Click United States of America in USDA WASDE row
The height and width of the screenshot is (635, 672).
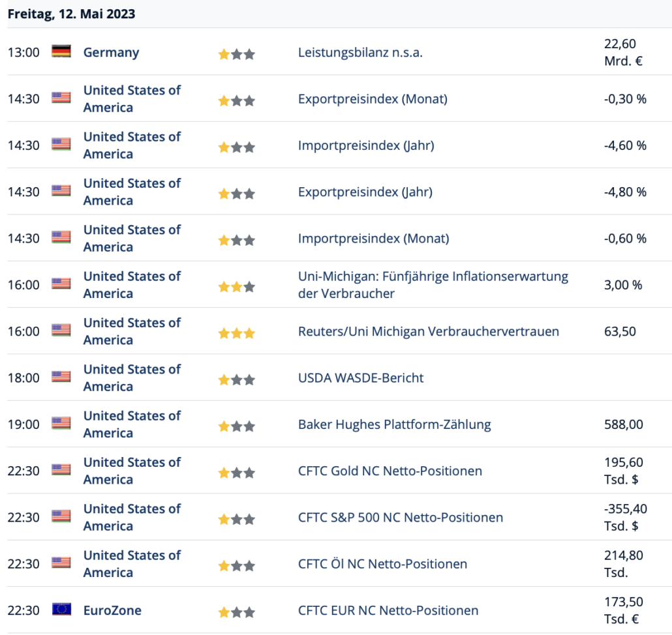coord(132,377)
